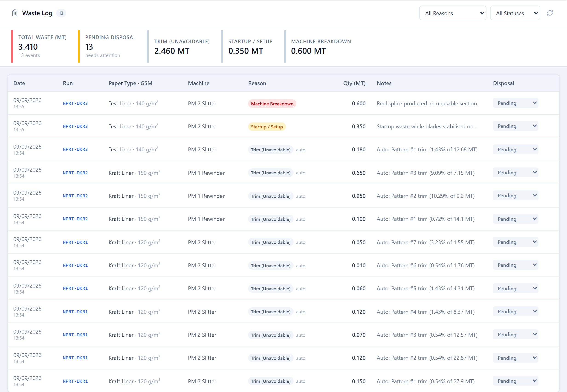567x392 pixels.
Task: Click 'auto' tag in the 0.950 trim row
Action: pos(301,196)
